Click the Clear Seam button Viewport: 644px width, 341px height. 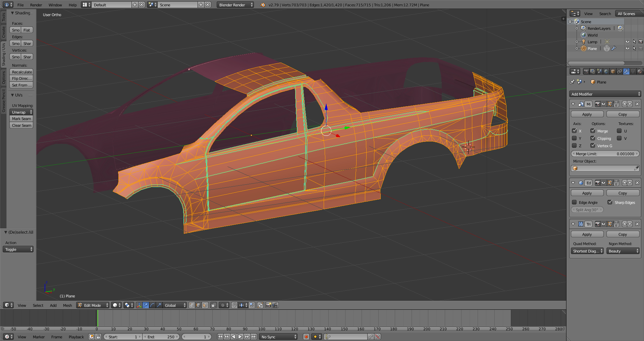point(21,125)
